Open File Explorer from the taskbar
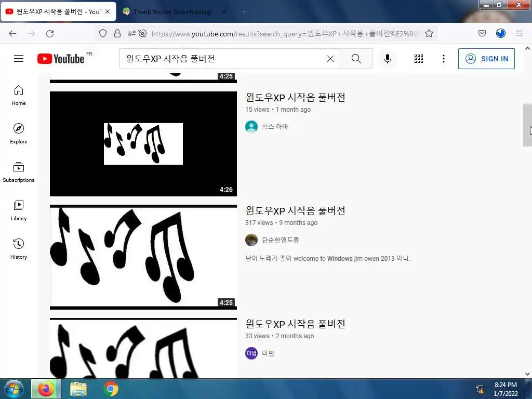Screen dimensions: 532x399 [x=78, y=389]
